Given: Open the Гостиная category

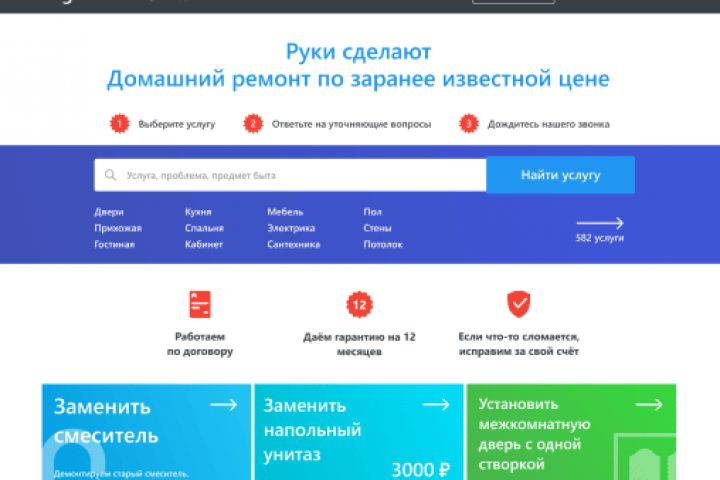Looking at the screenshot, I should 114,244.
